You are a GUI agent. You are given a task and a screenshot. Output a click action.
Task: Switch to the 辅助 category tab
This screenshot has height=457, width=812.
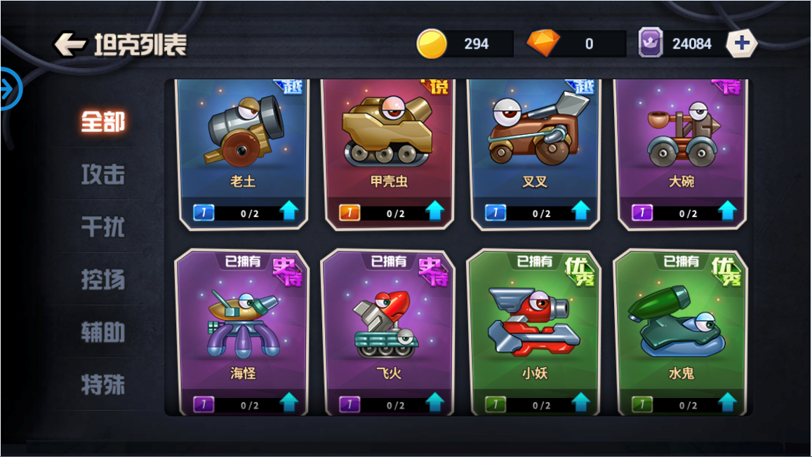click(x=103, y=332)
